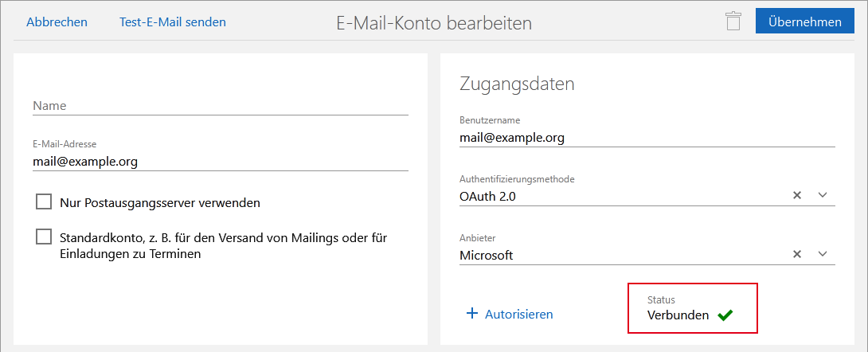The image size is (868, 352).
Task: Click the Autorisieren text button
Action: pos(519,314)
